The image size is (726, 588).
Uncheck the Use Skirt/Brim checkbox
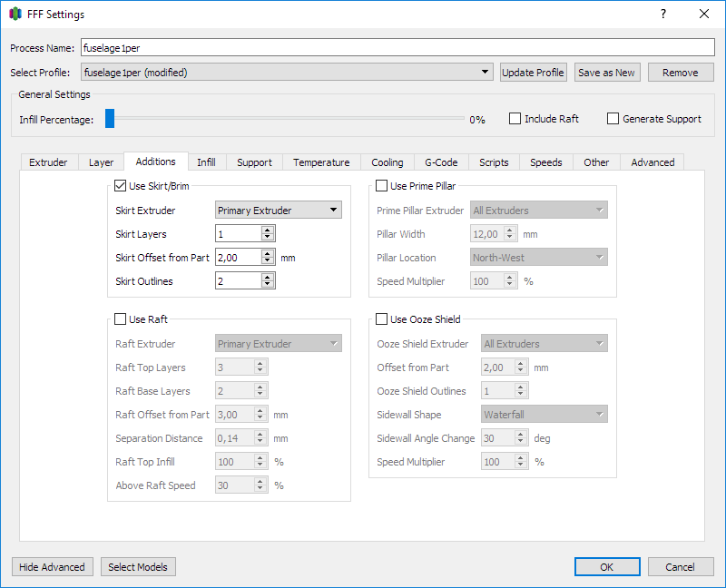[x=121, y=186]
